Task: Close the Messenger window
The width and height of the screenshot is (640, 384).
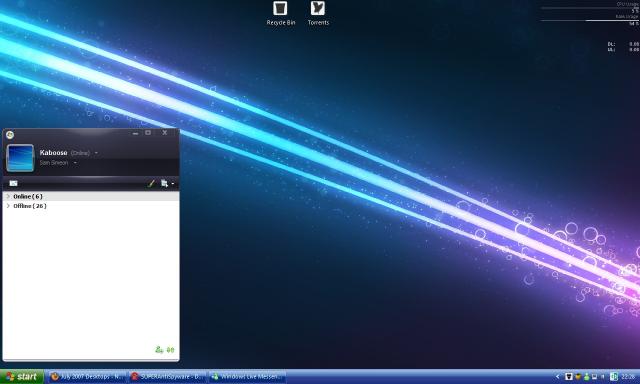Action: (165, 133)
